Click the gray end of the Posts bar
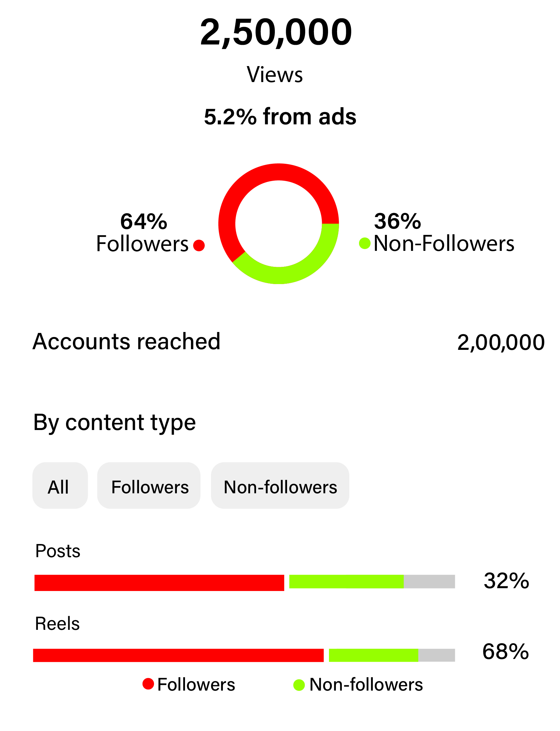The image size is (560, 731). coord(429,581)
